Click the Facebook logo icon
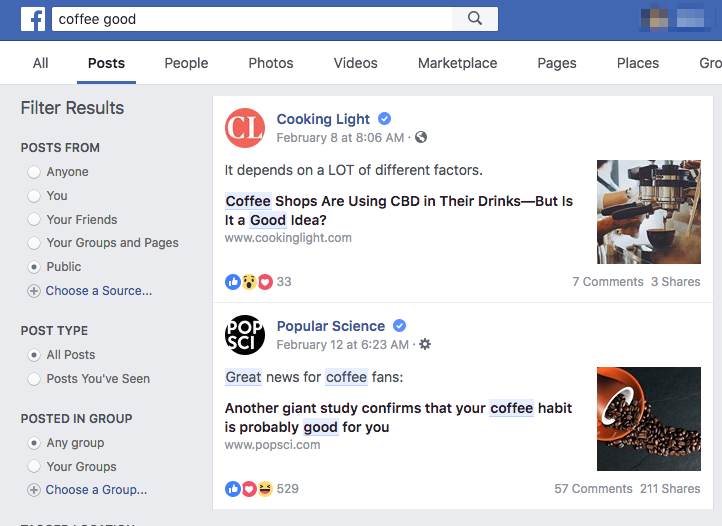The width and height of the screenshot is (722, 526). (x=32, y=19)
